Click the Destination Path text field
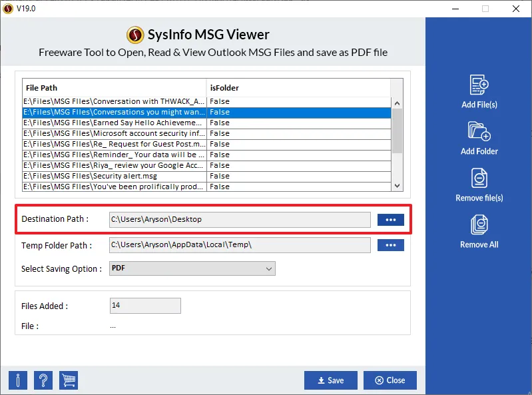Image resolution: width=532 pixels, height=395 pixels. (240, 220)
